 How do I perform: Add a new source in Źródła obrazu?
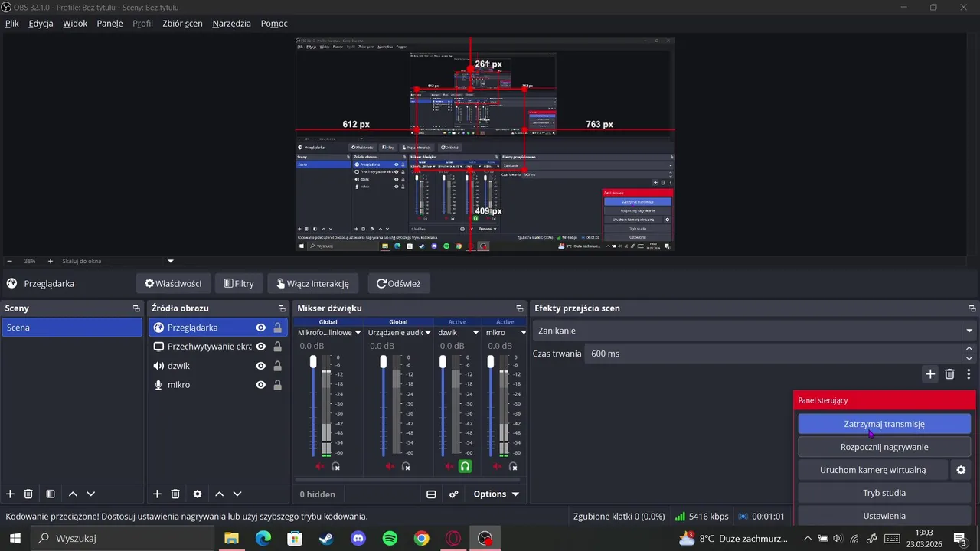pyautogui.click(x=157, y=494)
